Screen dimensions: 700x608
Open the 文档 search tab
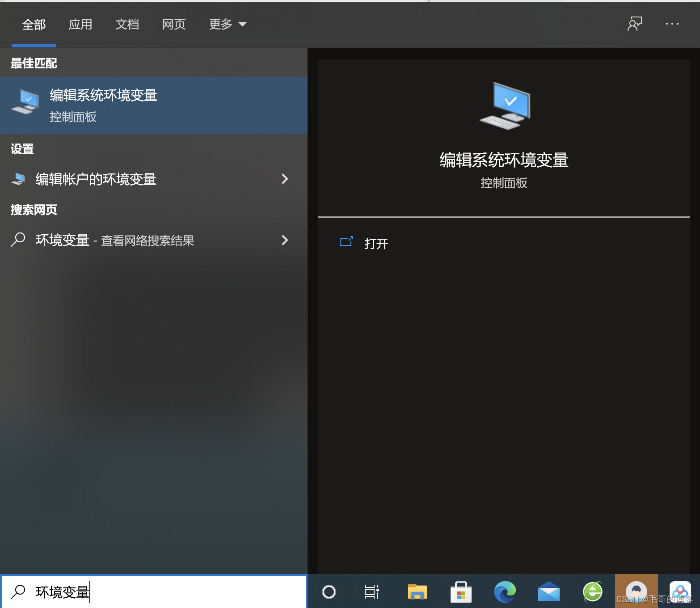point(127,25)
